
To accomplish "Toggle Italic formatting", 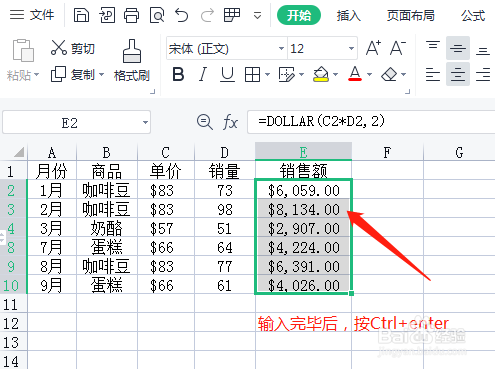I will (x=203, y=74).
